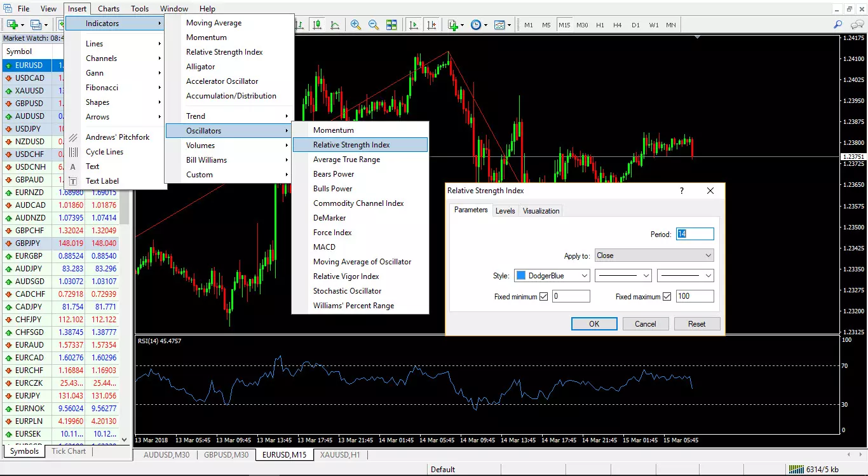Open the Tools menu
The height and width of the screenshot is (476, 868).
[x=140, y=9]
